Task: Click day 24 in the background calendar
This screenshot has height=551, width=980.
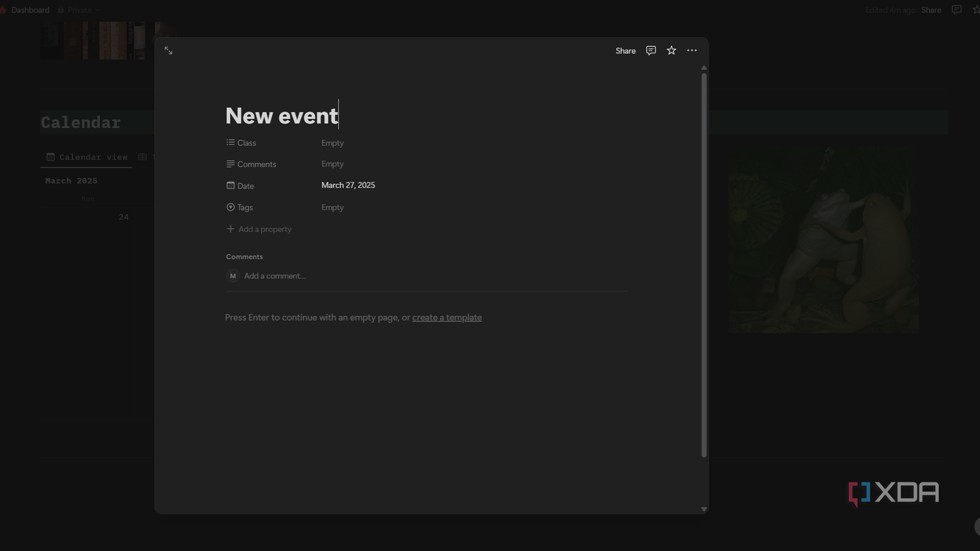Action: 123,217
